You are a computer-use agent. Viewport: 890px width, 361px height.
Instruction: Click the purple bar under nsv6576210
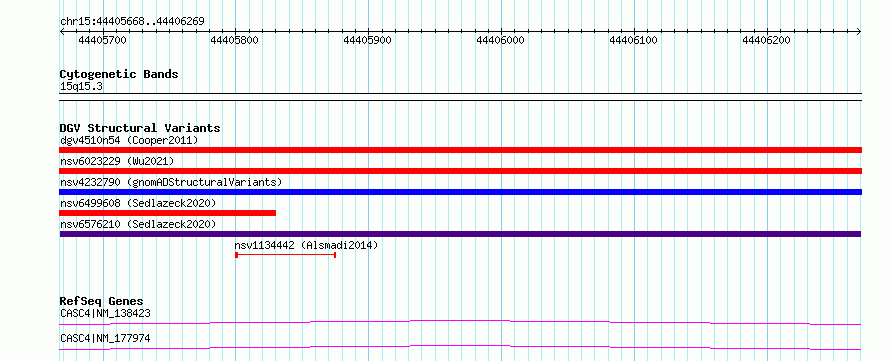(x=460, y=234)
